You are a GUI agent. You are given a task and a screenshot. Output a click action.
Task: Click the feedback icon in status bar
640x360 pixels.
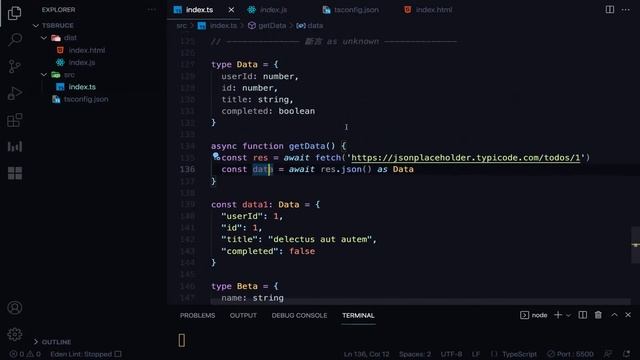[x=608, y=354]
